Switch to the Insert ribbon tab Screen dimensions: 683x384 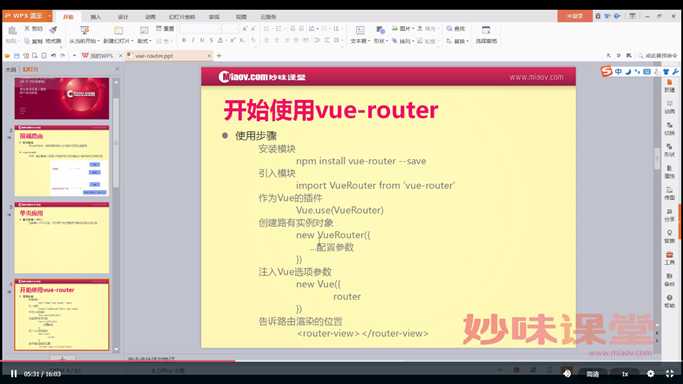pyautogui.click(x=95, y=17)
